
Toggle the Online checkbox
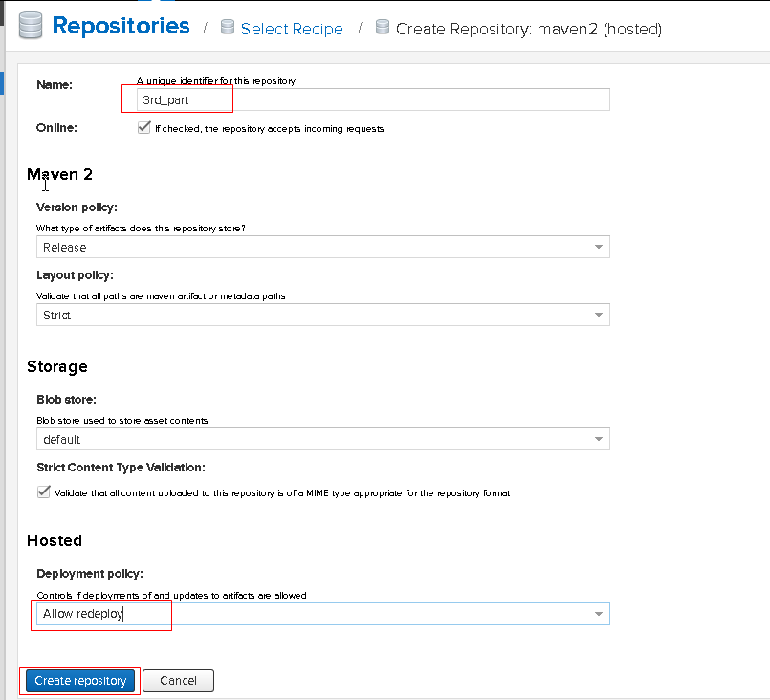tap(143, 127)
